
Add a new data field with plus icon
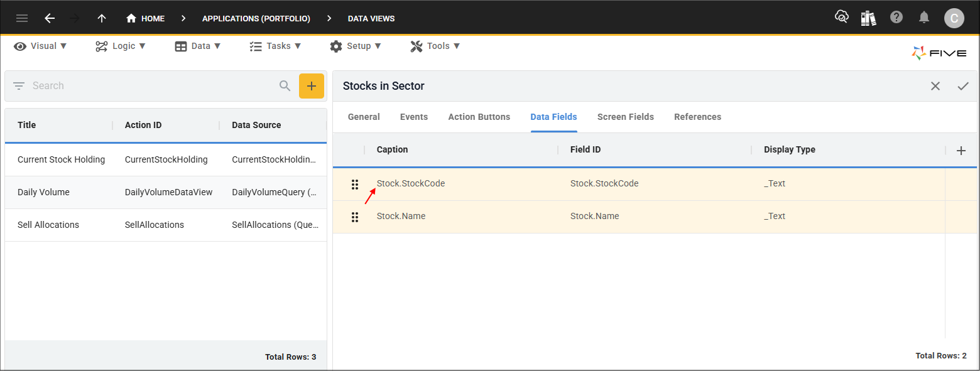(961, 150)
